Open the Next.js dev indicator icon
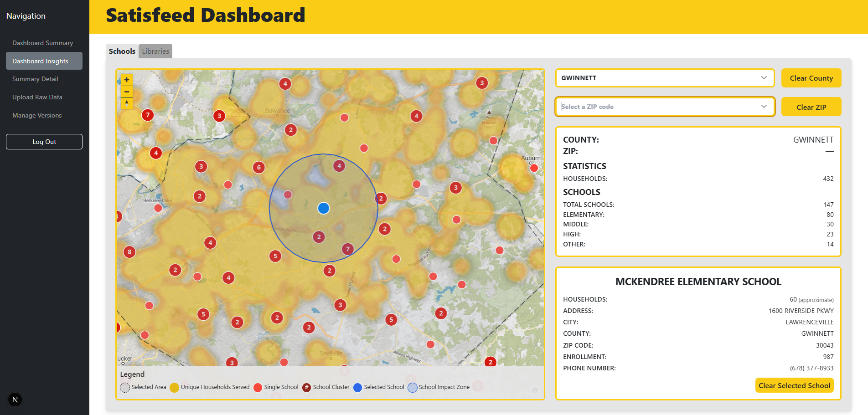This screenshot has width=868, height=415. pyautogui.click(x=15, y=400)
